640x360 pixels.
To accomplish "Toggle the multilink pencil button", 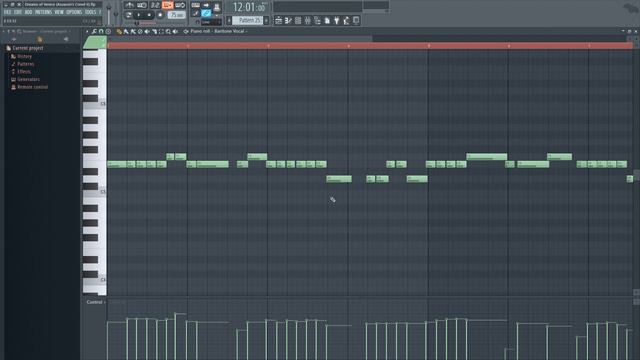I will (x=196, y=13).
